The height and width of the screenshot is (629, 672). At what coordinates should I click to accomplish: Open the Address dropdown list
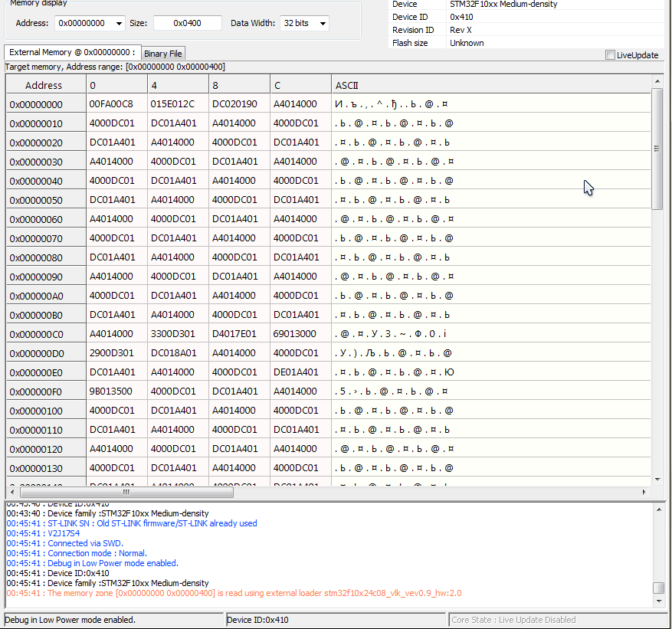(118, 23)
